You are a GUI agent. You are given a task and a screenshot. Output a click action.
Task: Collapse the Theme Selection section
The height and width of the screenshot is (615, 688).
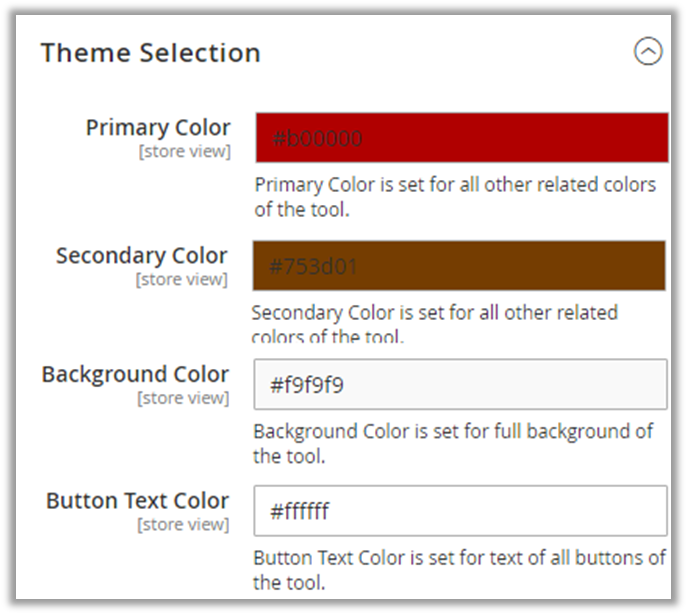tap(649, 52)
